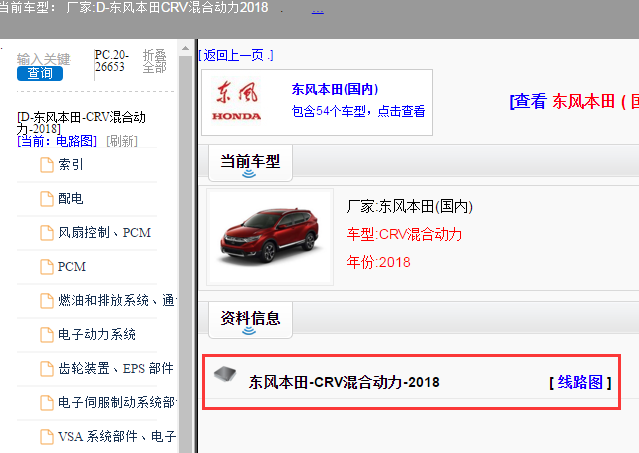Click the 查询 search button
639x453 pixels.
[x=40, y=74]
